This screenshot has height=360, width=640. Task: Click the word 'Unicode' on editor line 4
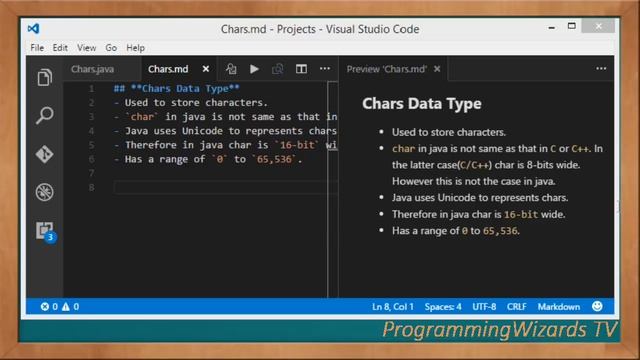[202, 131]
